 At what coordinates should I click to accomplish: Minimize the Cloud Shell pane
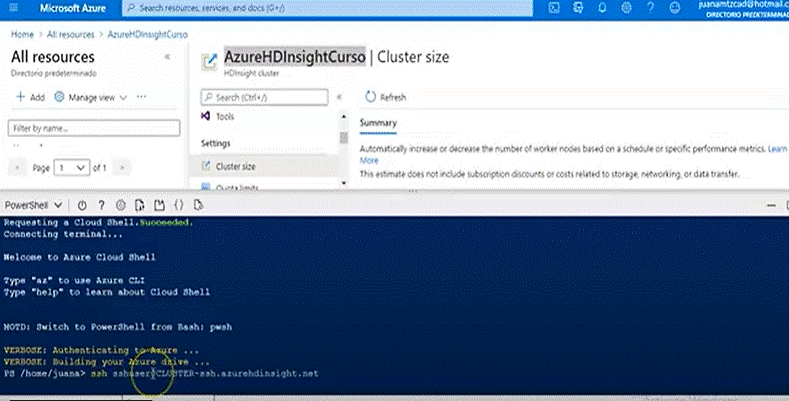771,205
